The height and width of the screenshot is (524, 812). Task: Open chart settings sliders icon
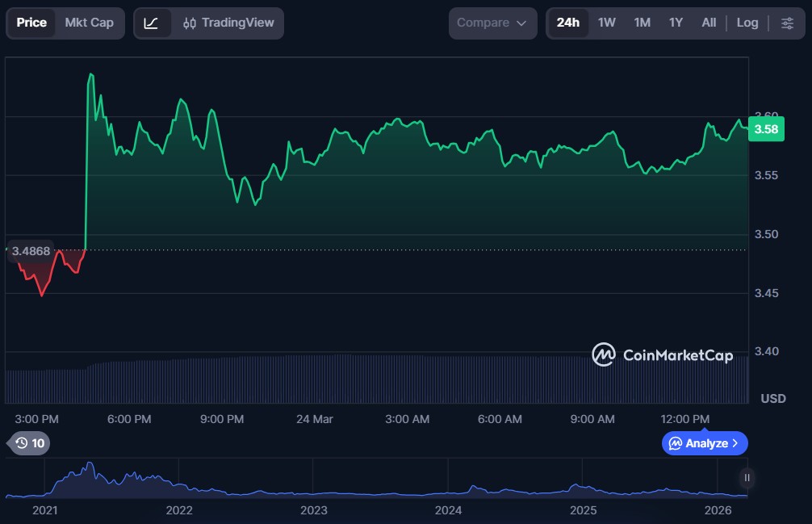coord(787,23)
